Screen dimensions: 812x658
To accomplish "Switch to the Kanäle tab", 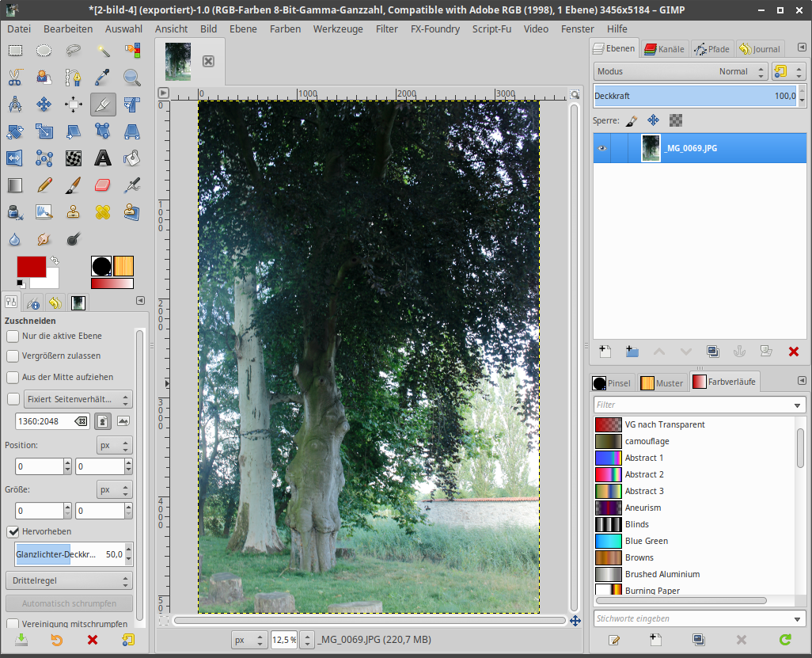I will click(x=664, y=49).
